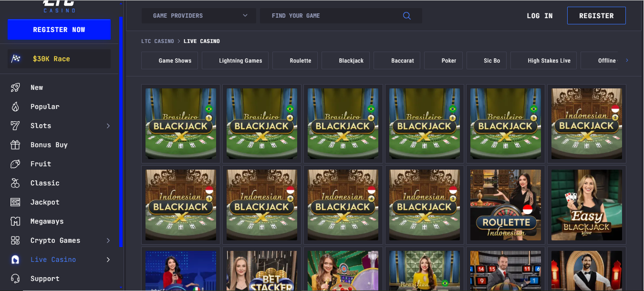Open the Sic Bo category tab
The width and height of the screenshot is (644, 291).
coord(487,61)
